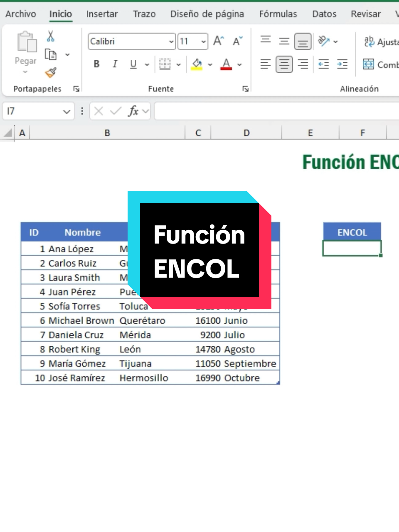Select column D header
The height and width of the screenshot is (532, 399).
(x=246, y=133)
